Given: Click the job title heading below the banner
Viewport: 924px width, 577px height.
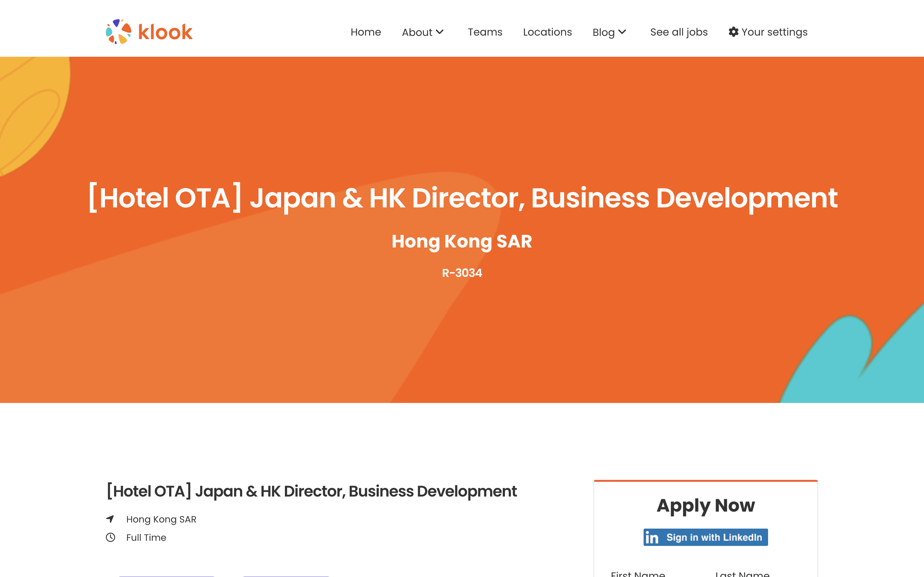Looking at the screenshot, I should click(x=312, y=491).
